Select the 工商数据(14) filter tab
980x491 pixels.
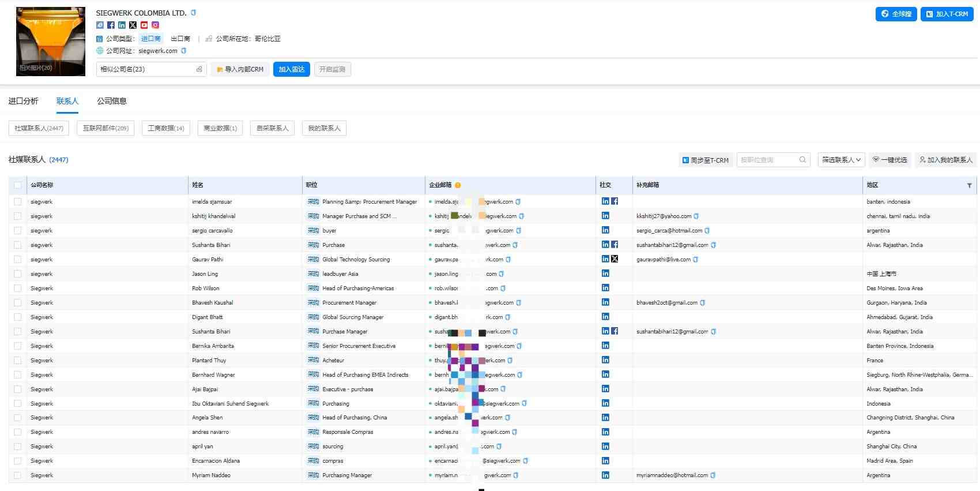(166, 128)
